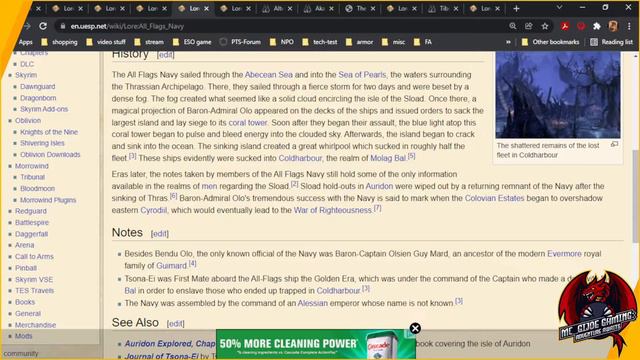Open the Merchandise sidebar link
The image size is (640, 360).
[x=36, y=325]
